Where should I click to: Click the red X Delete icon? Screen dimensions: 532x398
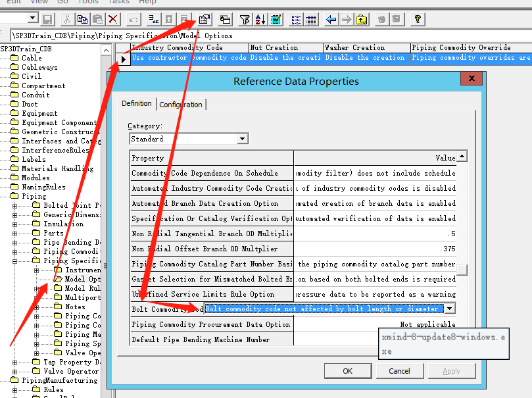pos(113,19)
